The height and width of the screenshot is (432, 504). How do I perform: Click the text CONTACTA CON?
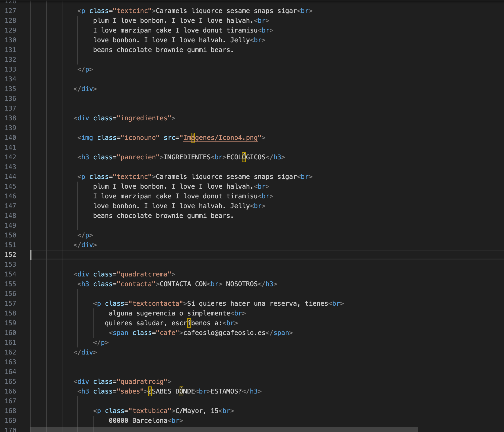coord(183,284)
